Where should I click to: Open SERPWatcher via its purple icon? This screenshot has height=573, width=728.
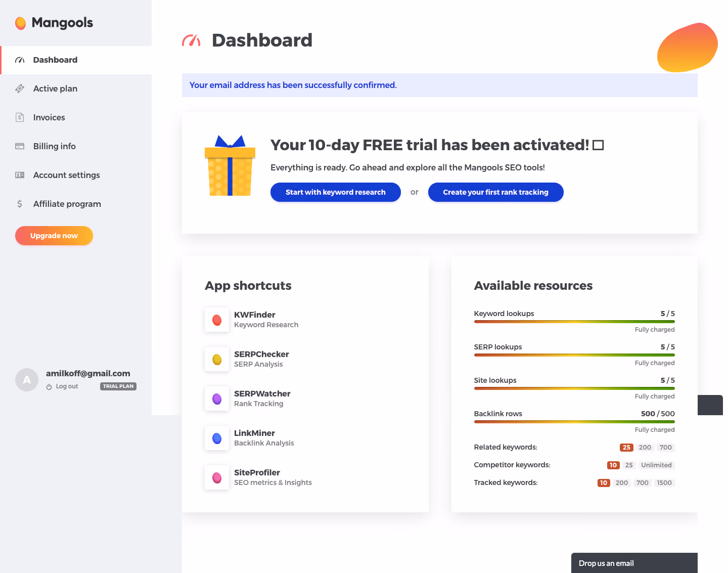tap(217, 399)
